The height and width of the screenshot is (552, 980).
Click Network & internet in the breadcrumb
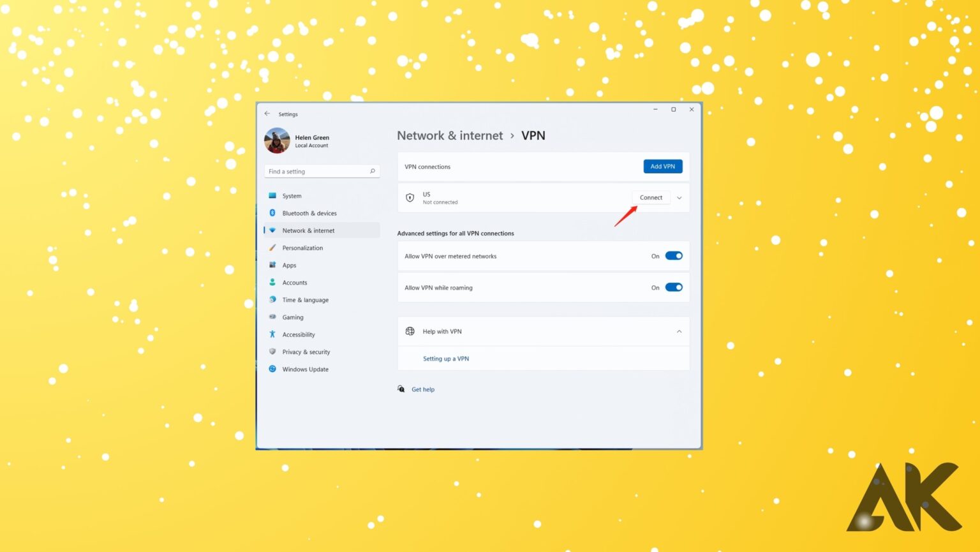[450, 135]
